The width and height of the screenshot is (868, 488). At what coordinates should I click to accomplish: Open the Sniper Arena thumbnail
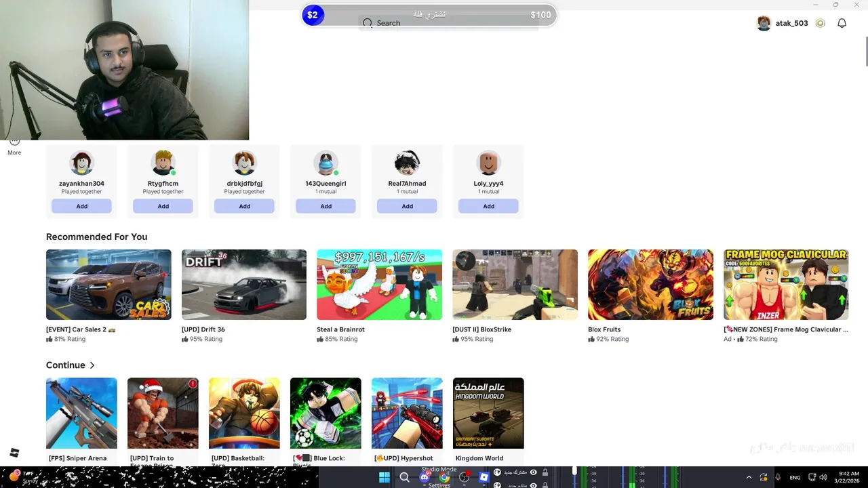(81, 413)
